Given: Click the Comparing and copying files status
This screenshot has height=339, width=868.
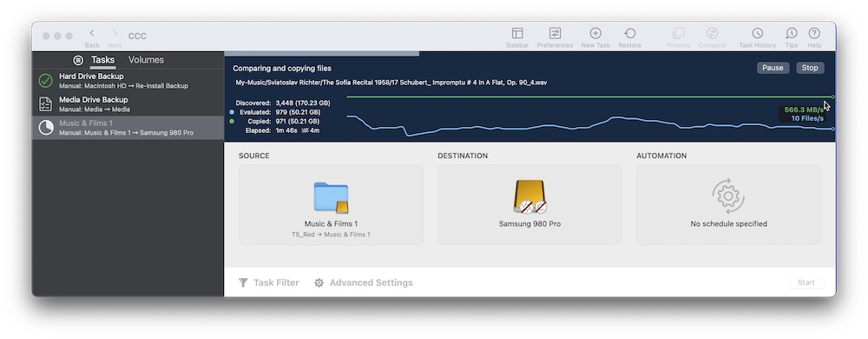Looking at the screenshot, I should 282,68.
